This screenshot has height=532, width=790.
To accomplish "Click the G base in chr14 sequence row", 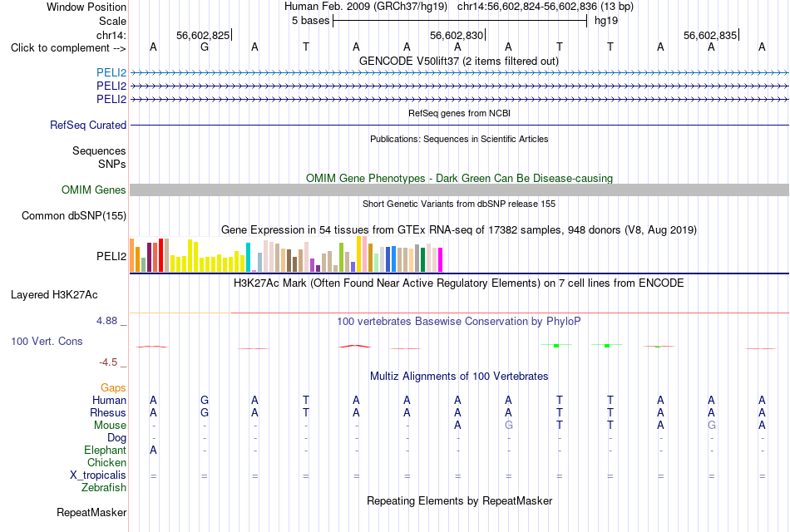I will [204, 47].
